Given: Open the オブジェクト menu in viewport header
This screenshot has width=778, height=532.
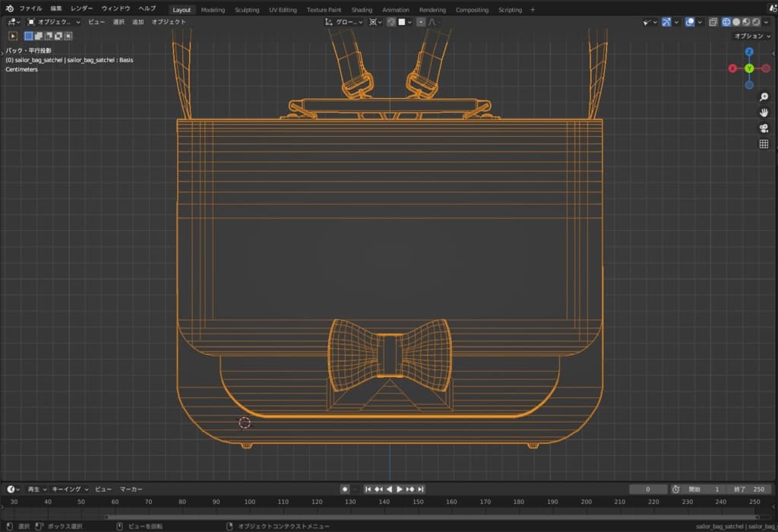Looking at the screenshot, I should tap(169, 22).
